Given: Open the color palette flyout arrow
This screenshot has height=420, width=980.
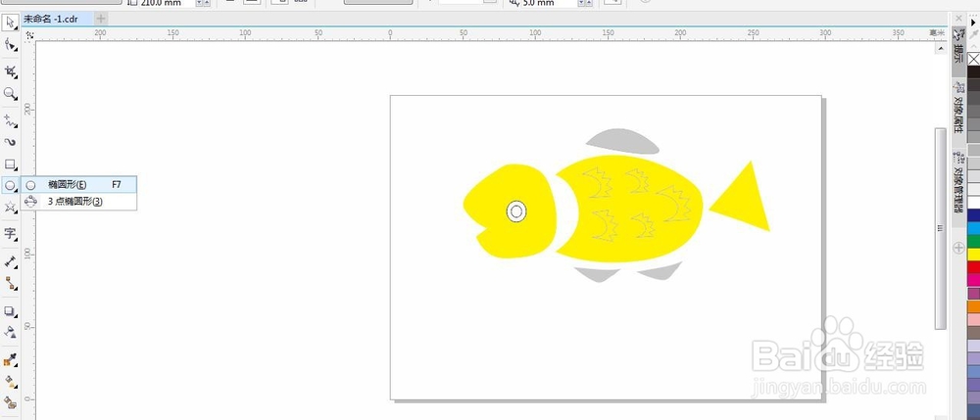Looking at the screenshot, I should [973, 22].
